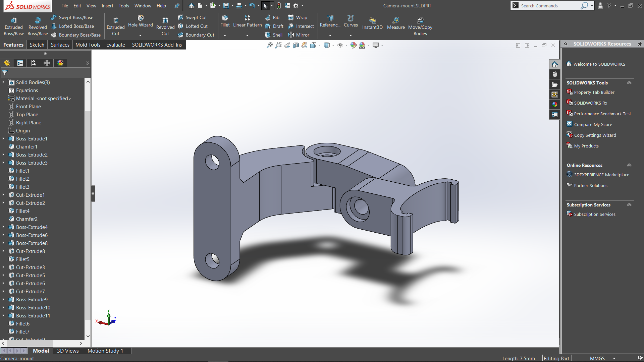Viewport: 644px width, 362px height.
Task: Pin the SOLIDWORKS Resources task pane
Action: click(640, 44)
